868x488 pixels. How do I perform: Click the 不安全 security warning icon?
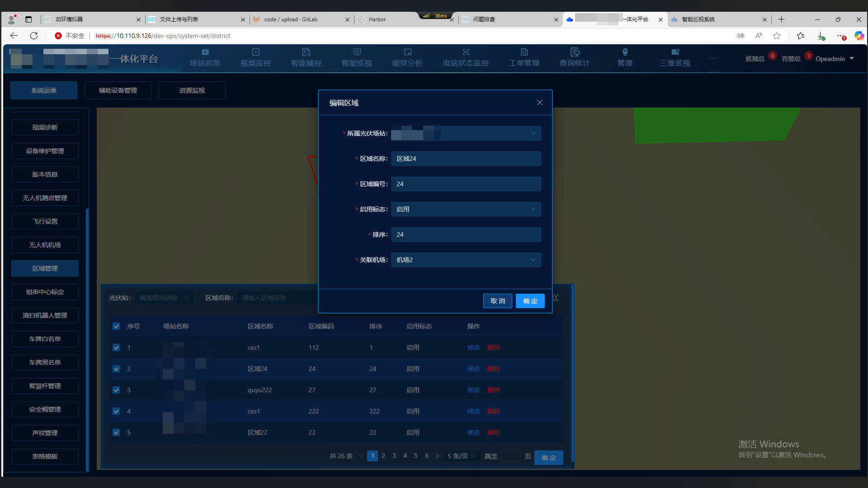pyautogui.click(x=58, y=36)
